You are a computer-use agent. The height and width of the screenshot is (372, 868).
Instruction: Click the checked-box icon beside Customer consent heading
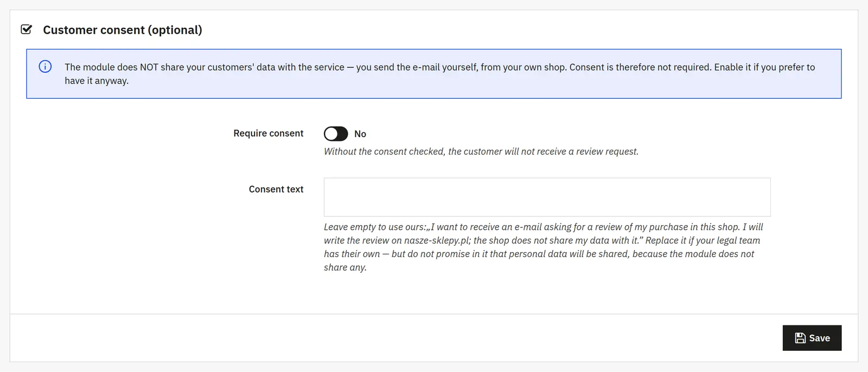point(26,29)
